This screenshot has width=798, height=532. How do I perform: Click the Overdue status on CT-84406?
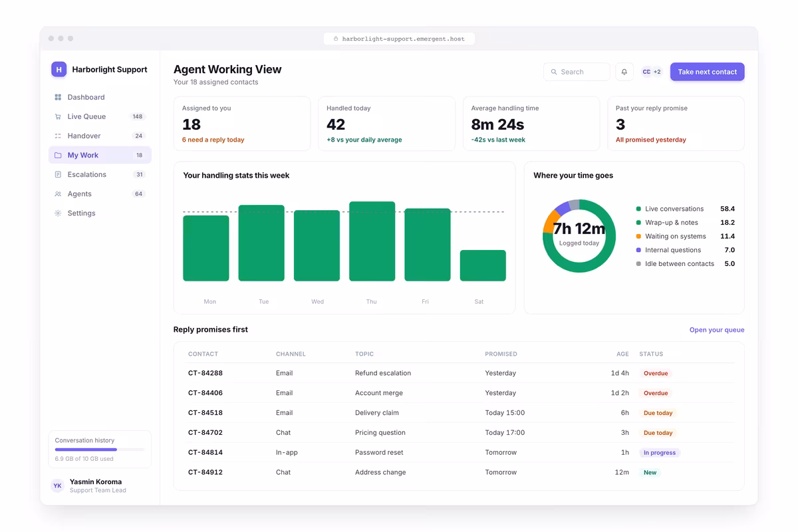pyautogui.click(x=656, y=393)
